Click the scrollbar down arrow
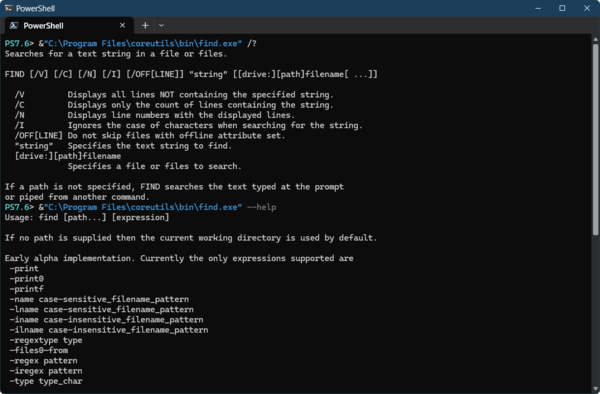 point(595,389)
